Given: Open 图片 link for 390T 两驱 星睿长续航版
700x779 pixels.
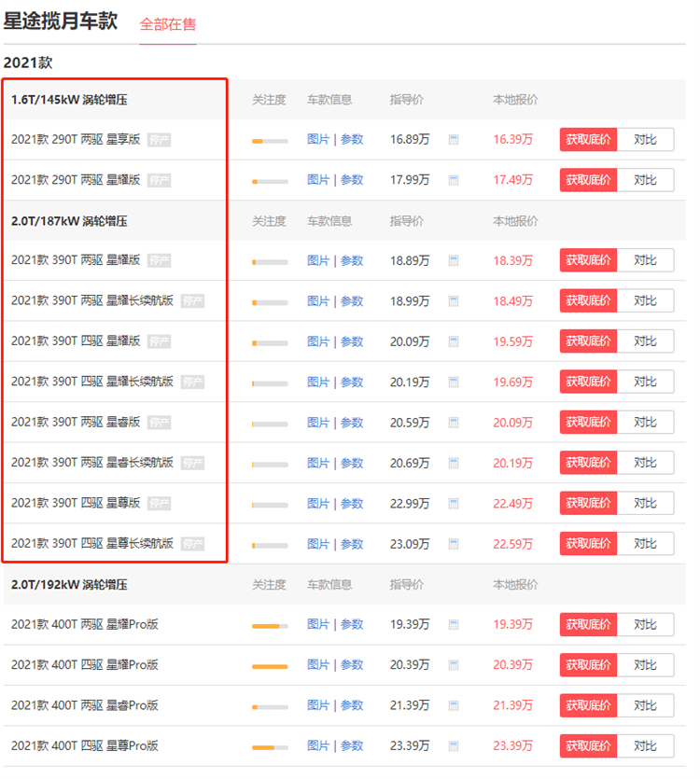Looking at the screenshot, I should tap(318, 463).
